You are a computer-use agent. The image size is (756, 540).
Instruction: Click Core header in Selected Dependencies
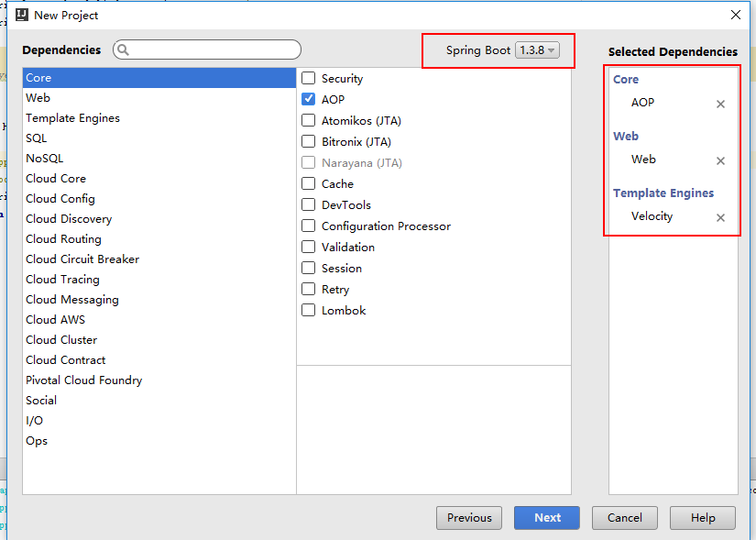point(626,80)
